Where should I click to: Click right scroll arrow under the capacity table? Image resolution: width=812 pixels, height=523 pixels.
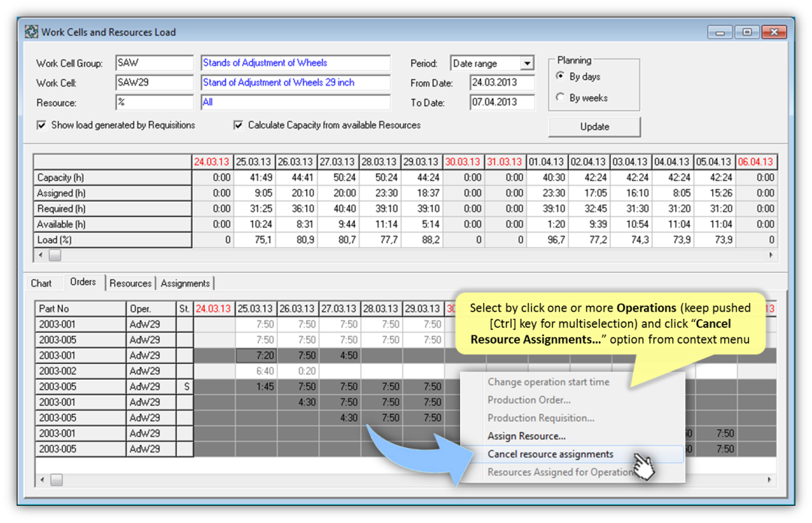(771, 255)
